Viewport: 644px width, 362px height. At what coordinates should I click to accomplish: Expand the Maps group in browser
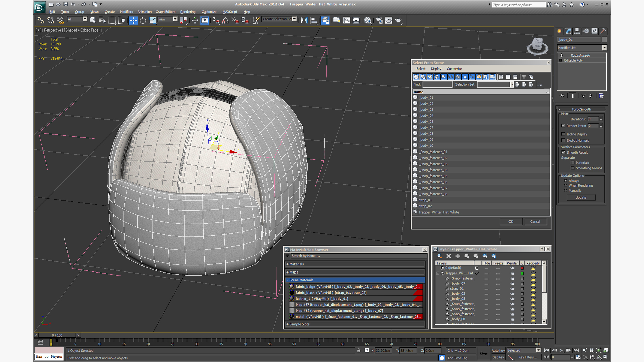tap(288, 272)
